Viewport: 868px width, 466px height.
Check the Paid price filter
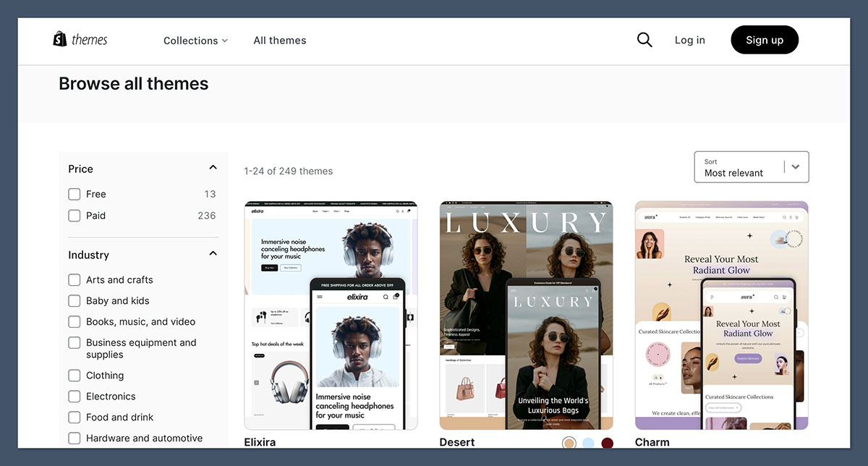[x=74, y=216]
